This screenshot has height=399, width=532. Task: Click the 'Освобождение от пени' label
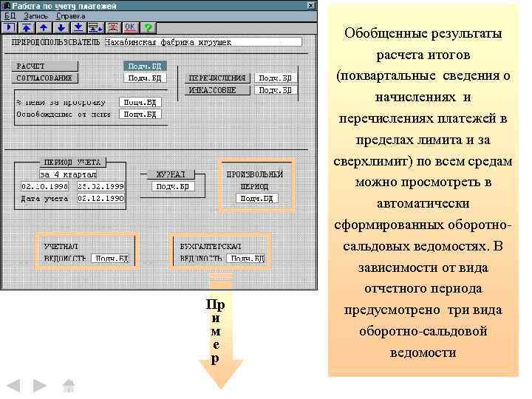click(64, 115)
